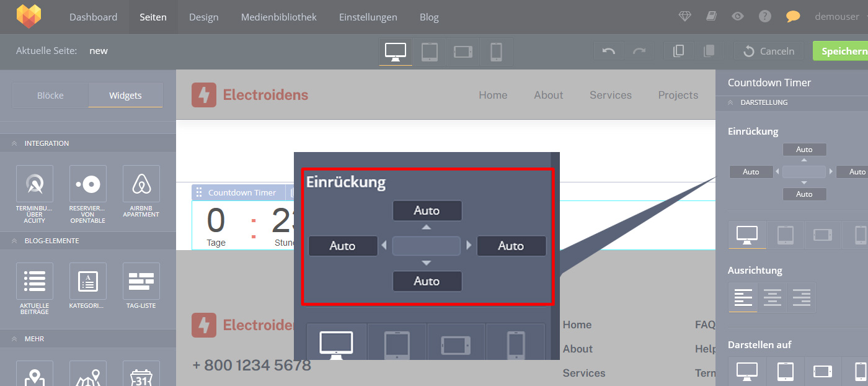
Task: Click the redo arrow icon
Action: tap(639, 52)
